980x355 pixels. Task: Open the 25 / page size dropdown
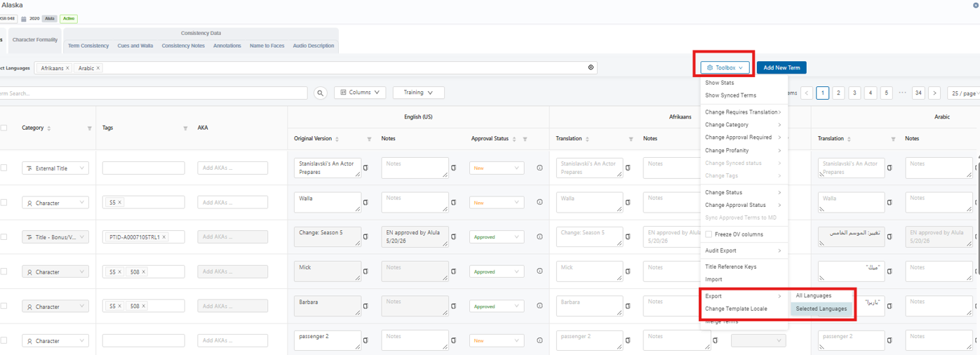point(962,93)
